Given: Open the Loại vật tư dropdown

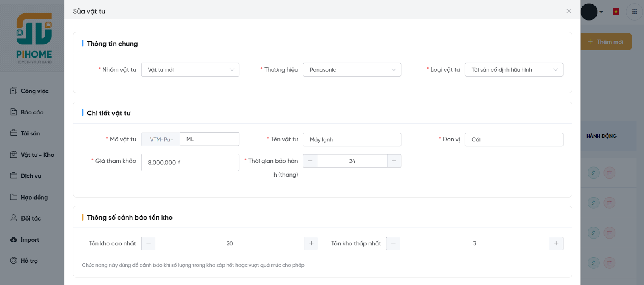Looking at the screenshot, I should coord(514,70).
